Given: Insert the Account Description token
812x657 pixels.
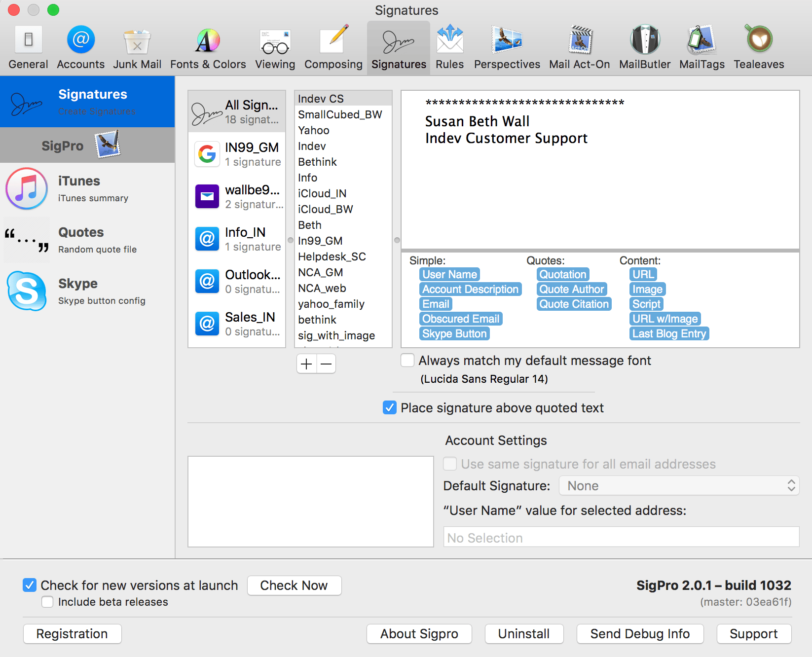Looking at the screenshot, I should (x=470, y=289).
